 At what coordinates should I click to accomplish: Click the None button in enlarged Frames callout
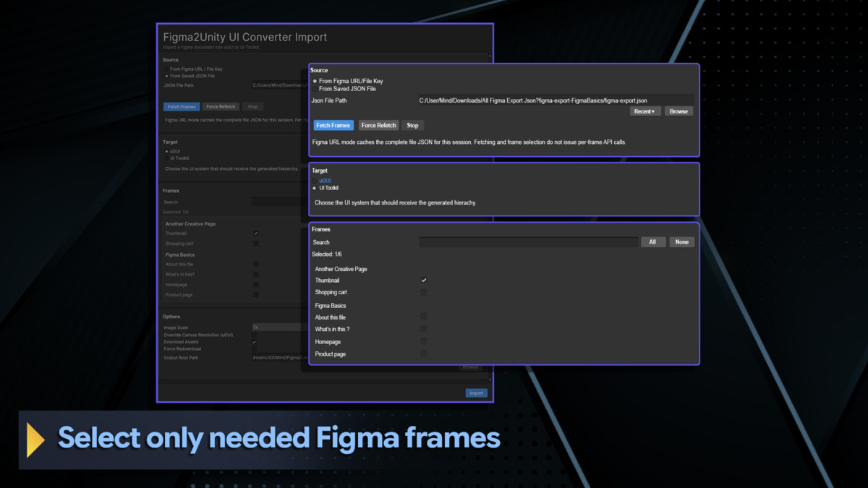pyautogui.click(x=682, y=242)
